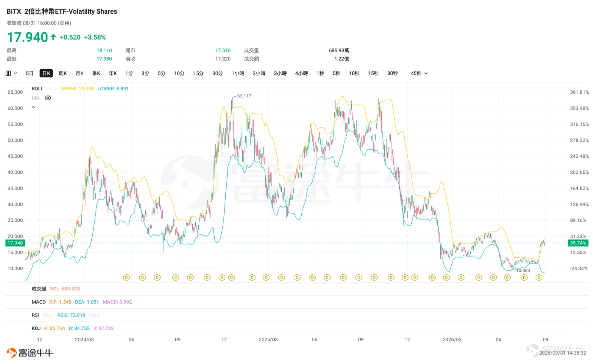Select the 15秒 interval
593x364 pixels.
tap(373, 73)
